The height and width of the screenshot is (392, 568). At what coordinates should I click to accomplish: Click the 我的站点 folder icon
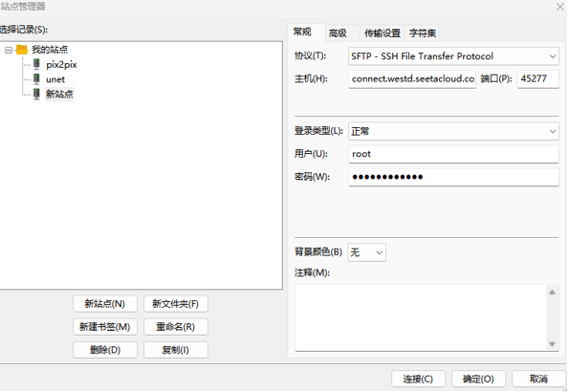[22, 50]
